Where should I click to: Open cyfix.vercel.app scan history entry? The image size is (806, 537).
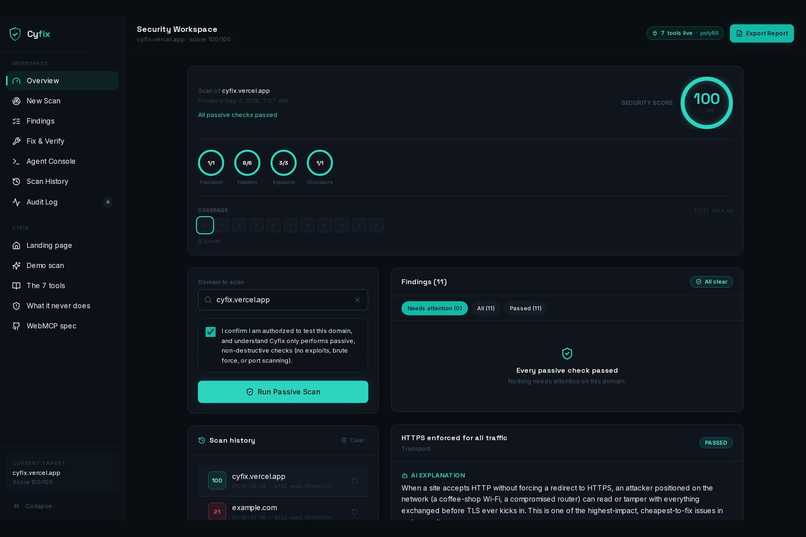[x=283, y=480]
